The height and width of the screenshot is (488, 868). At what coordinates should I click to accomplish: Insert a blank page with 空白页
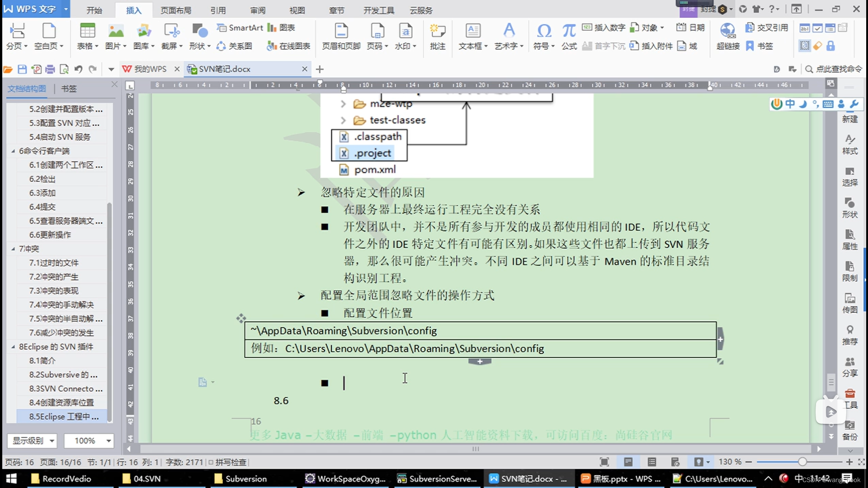49,36
